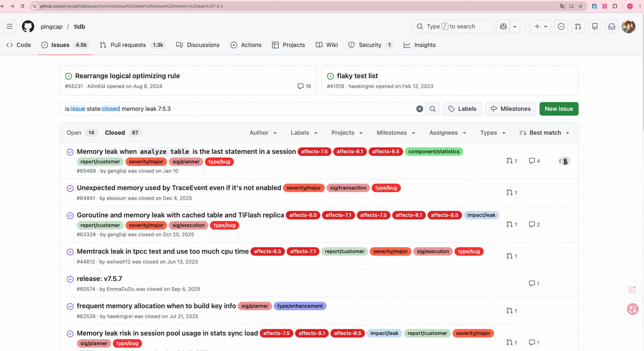
Task: Open the tidb repository link
Action: [79, 27]
